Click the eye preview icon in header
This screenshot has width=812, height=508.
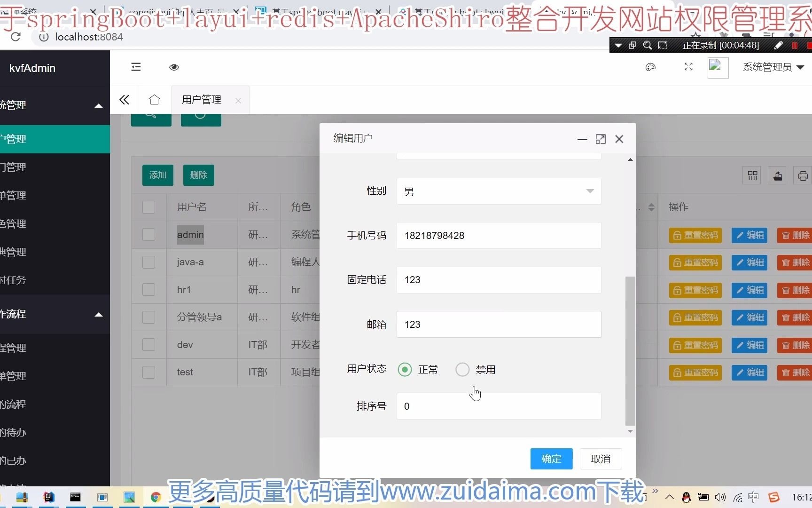pos(174,67)
